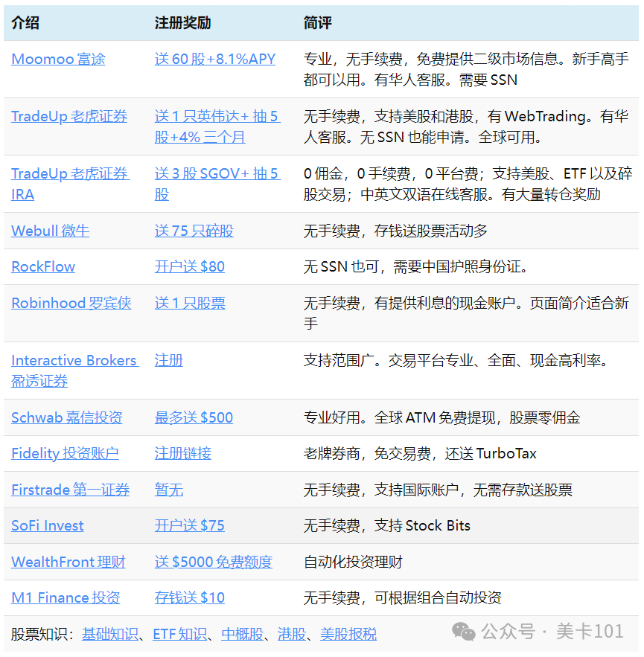Viewport: 644px width, 657px height.
Task: Open WealthFront 理财 link
Action: point(68,562)
